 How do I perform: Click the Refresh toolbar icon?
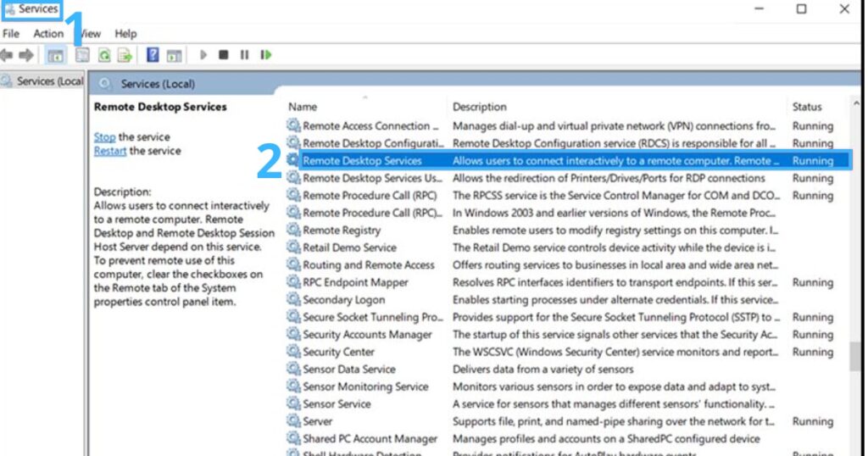click(103, 55)
